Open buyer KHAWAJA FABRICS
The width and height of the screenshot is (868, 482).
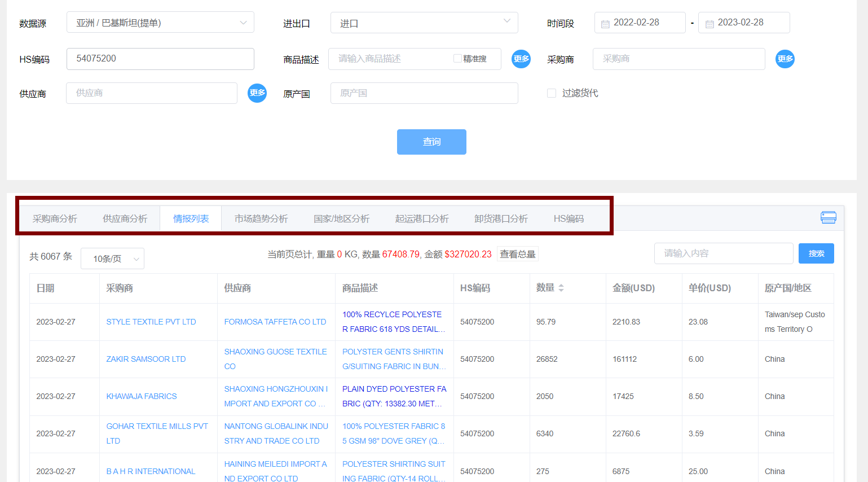[142, 396]
